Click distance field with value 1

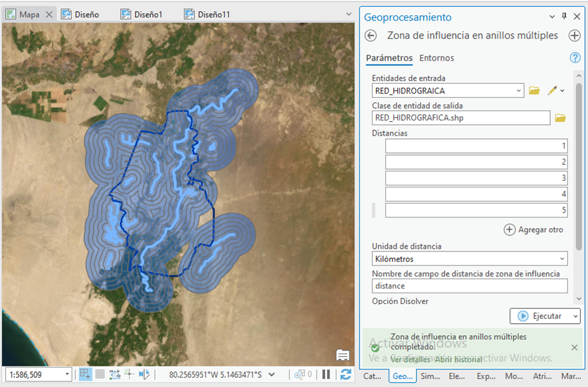click(x=476, y=146)
